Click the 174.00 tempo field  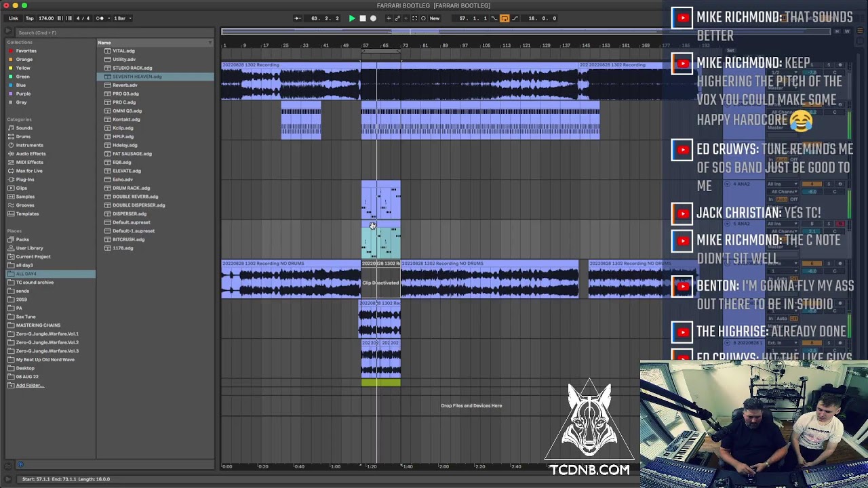click(46, 18)
